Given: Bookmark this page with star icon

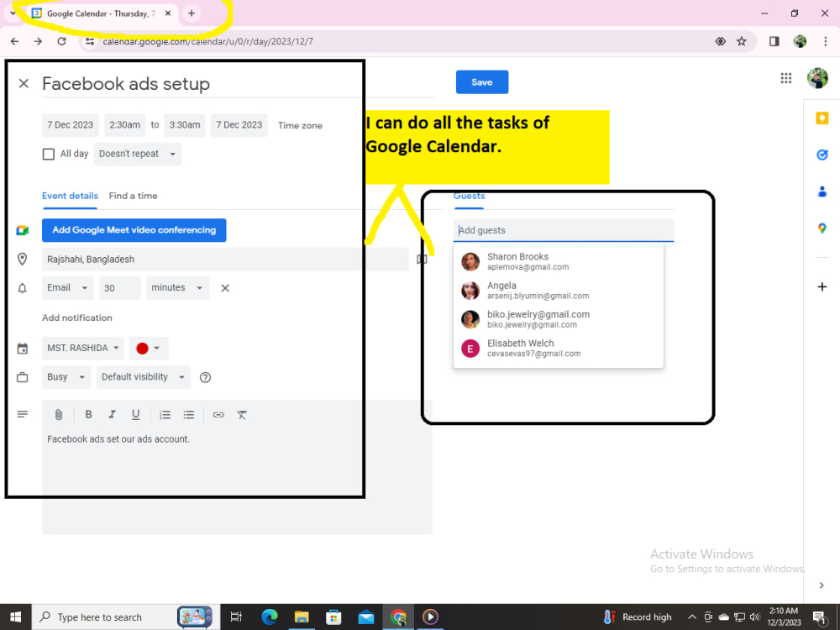Looking at the screenshot, I should click(742, 41).
